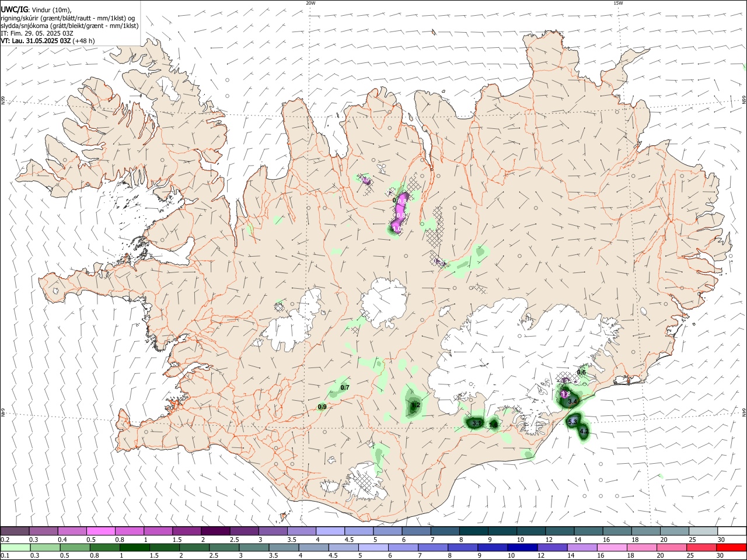Choose the medium green 0.5 rain swatch
This screenshot has height=560, width=747.
75,547
